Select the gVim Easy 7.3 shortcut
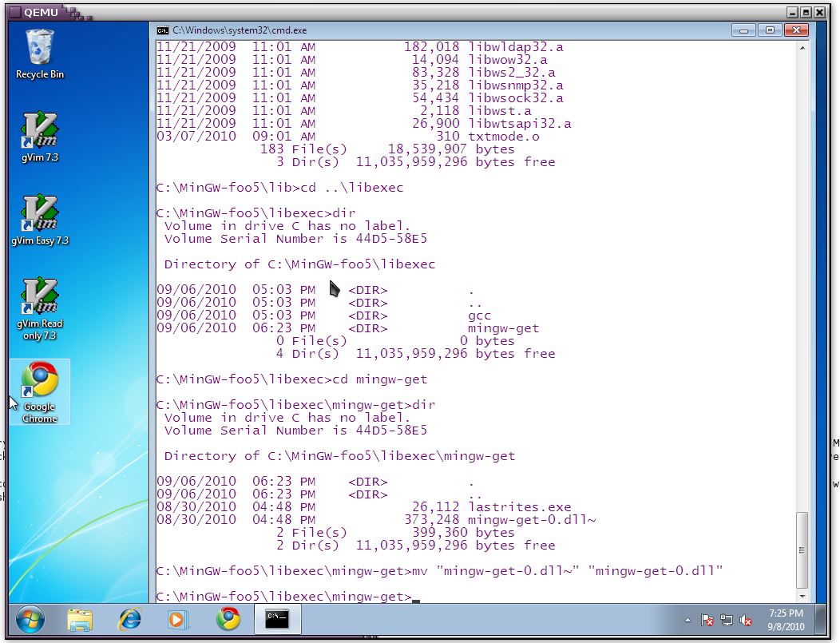The width and height of the screenshot is (840, 643). point(40,219)
